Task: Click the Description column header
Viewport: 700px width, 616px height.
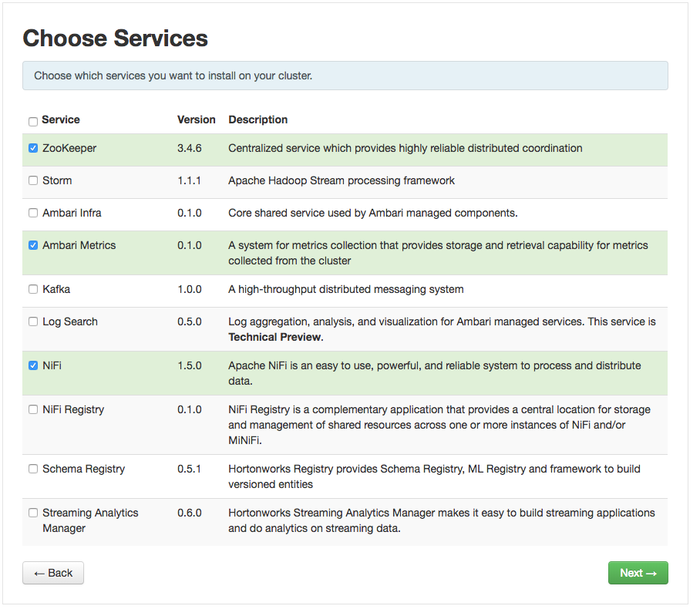Action: click(x=258, y=119)
